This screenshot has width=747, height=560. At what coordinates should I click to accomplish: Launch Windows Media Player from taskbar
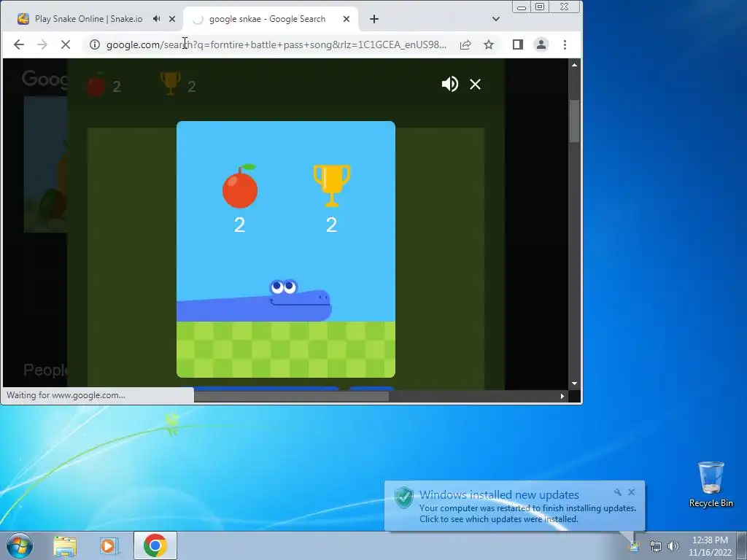tap(109, 546)
